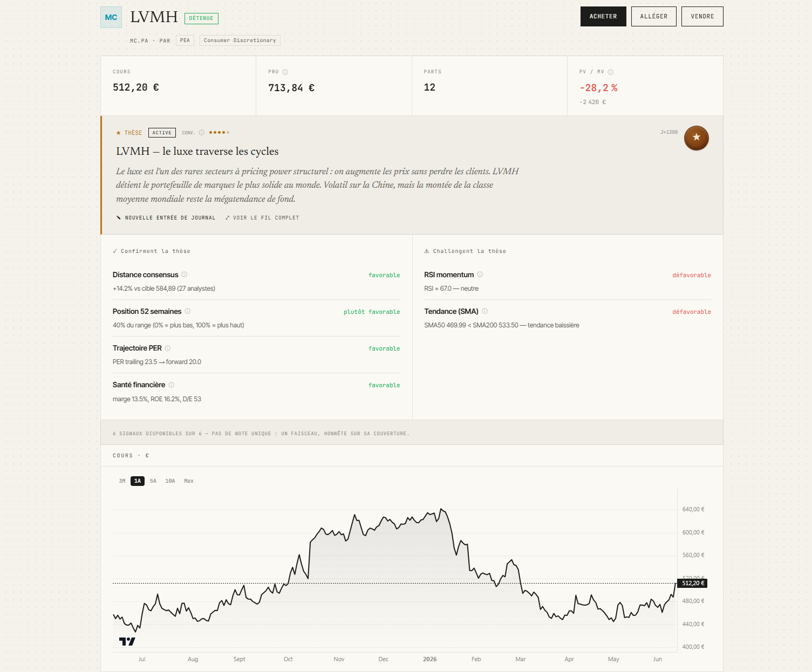Click the ACHETER button
This screenshot has height=672, width=812.
[x=603, y=16]
